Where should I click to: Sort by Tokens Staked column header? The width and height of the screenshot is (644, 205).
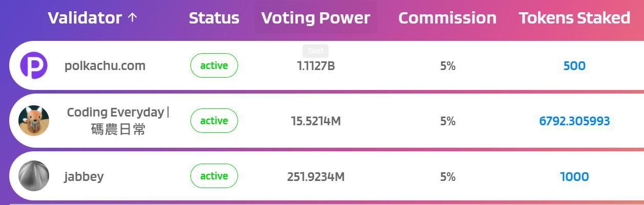tap(574, 18)
